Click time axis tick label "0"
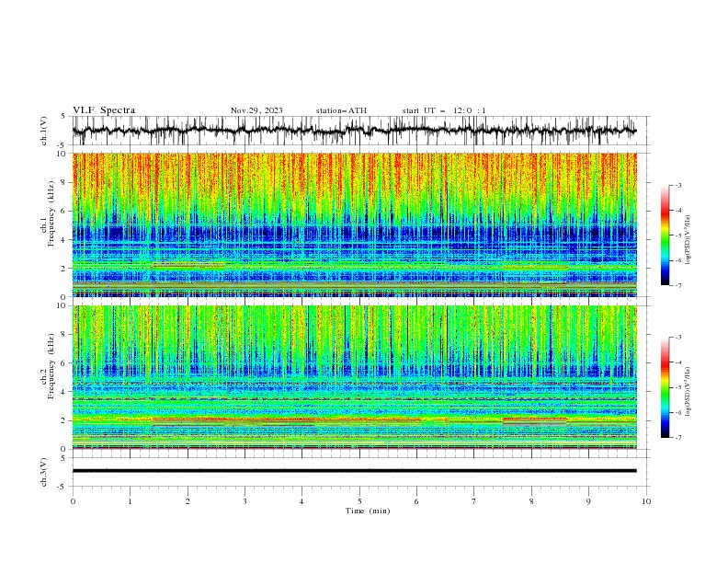Image resolution: width=728 pixels, height=563 pixels. (x=73, y=501)
